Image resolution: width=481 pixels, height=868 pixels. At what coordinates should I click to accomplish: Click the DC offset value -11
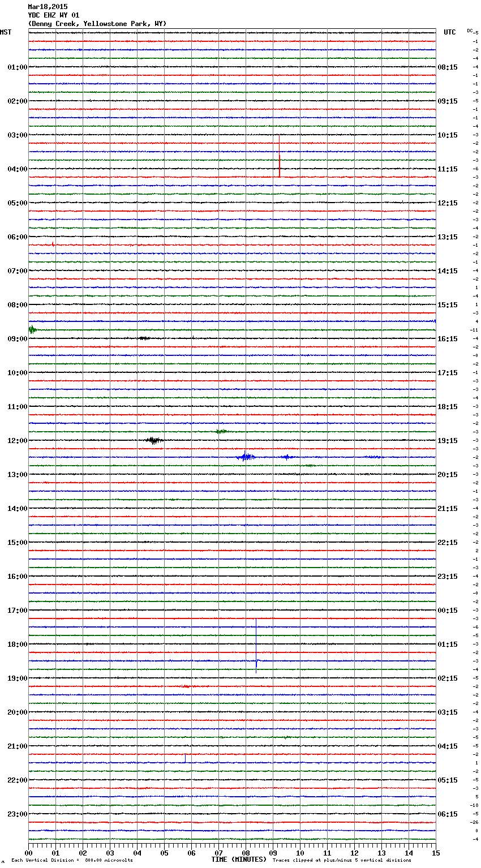pyautogui.click(x=474, y=330)
